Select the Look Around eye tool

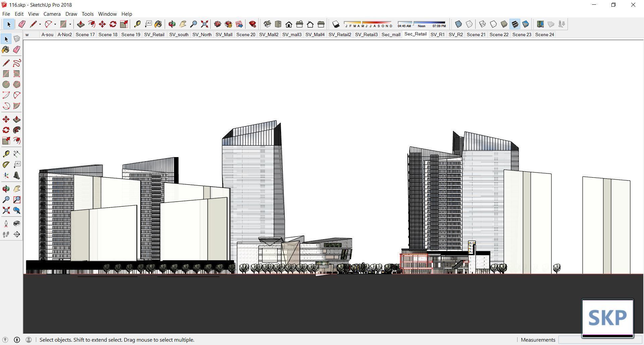[17, 224]
